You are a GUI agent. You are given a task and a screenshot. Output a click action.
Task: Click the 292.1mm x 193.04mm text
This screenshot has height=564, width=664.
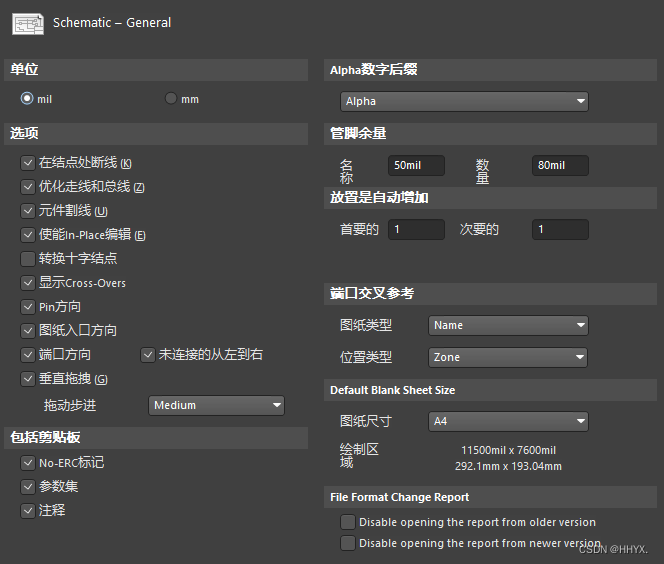(508, 466)
